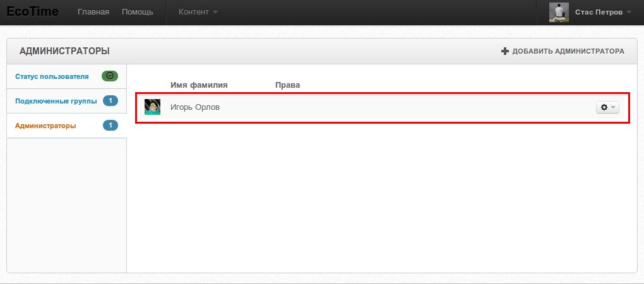This screenshot has height=284, width=644.
Task: Go to the Помощь page
Action: click(x=137, y=12)
